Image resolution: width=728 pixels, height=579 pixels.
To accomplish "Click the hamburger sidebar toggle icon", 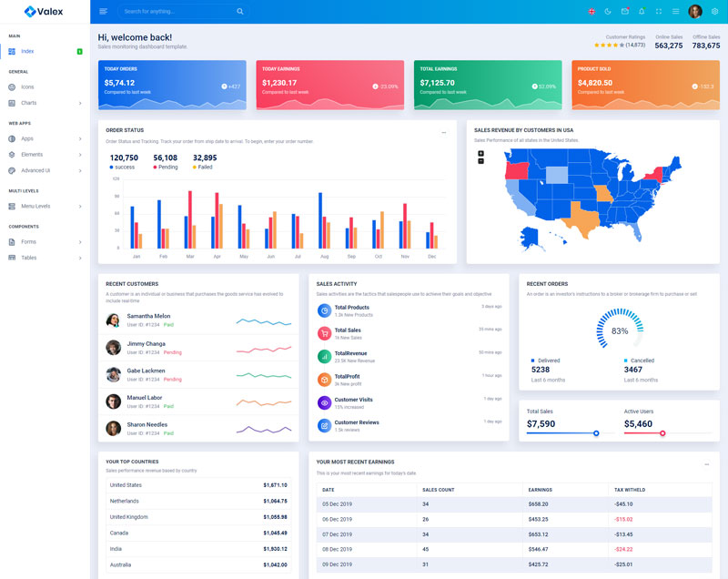I will (x=103, y=11).
